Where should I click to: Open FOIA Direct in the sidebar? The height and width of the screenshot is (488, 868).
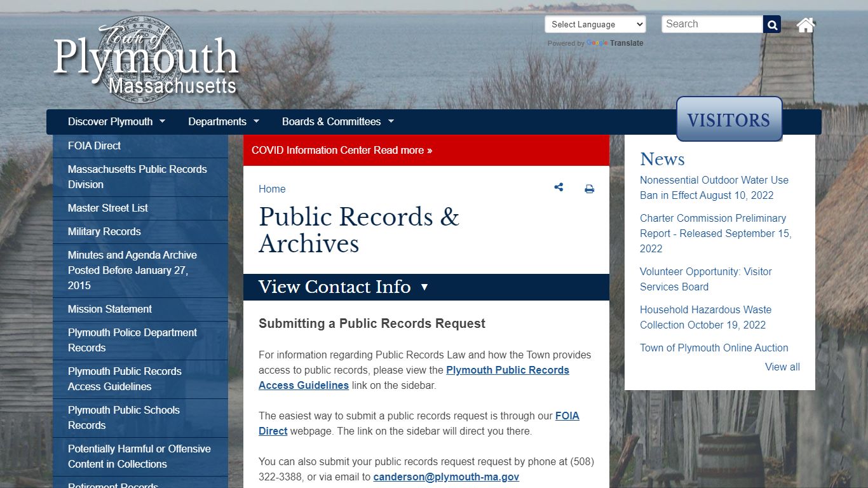coord(140,146)
